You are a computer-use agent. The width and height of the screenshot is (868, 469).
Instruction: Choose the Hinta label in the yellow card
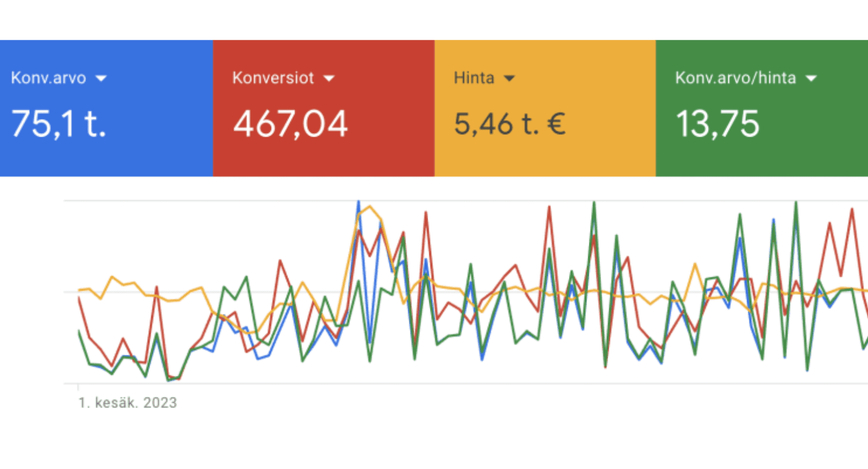474,78
